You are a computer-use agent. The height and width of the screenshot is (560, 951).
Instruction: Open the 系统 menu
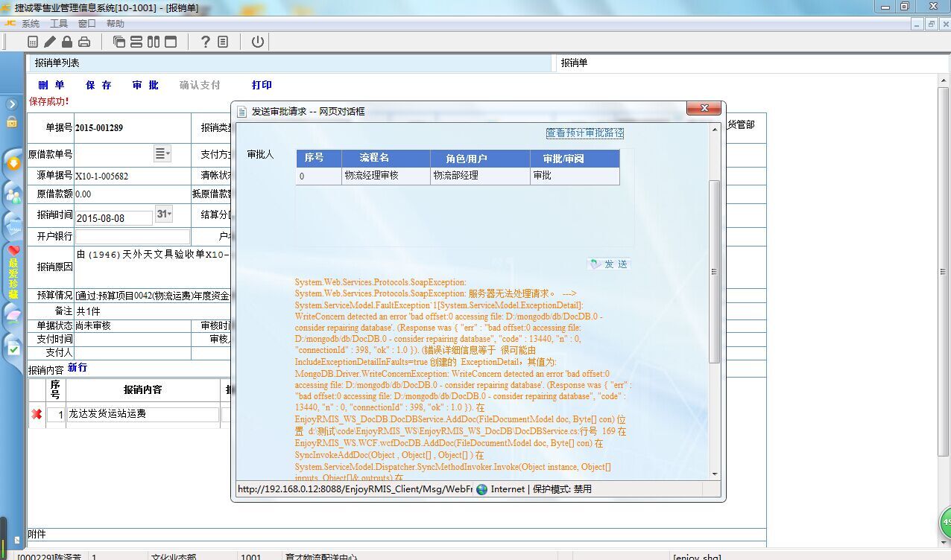[x=31, y=24]
